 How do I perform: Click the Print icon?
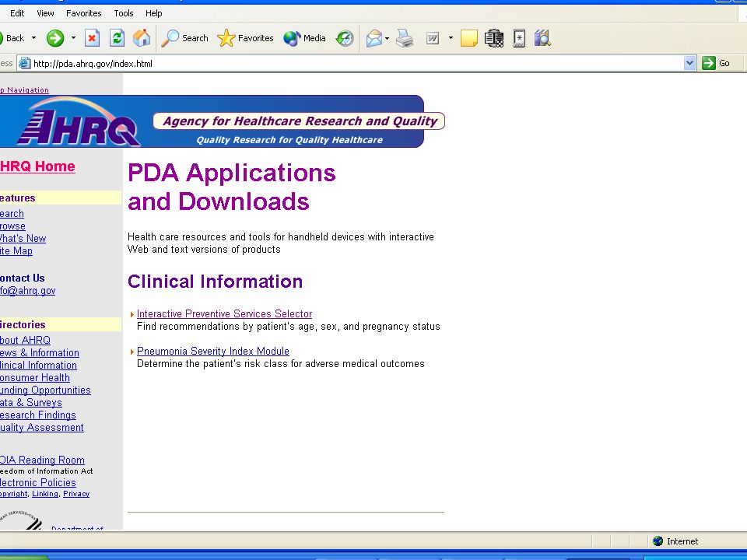tap(405, 38)
